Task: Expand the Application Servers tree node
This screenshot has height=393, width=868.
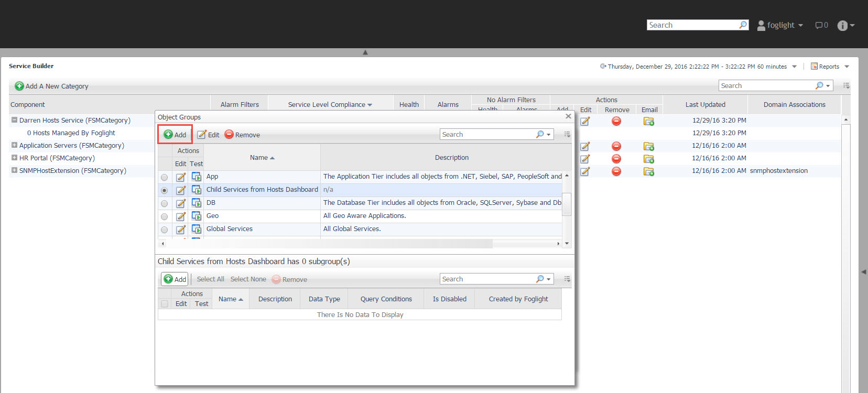Action: [14, 145]
